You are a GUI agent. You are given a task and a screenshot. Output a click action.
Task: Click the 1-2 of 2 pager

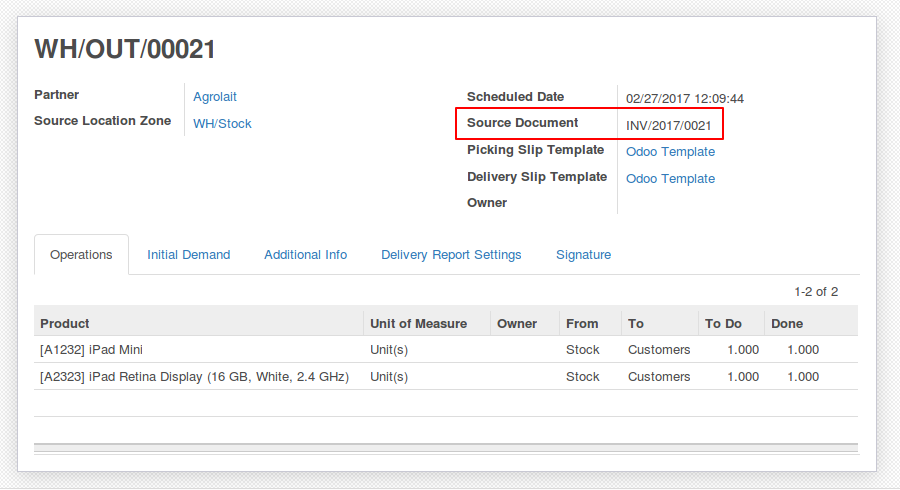[816, 291]
